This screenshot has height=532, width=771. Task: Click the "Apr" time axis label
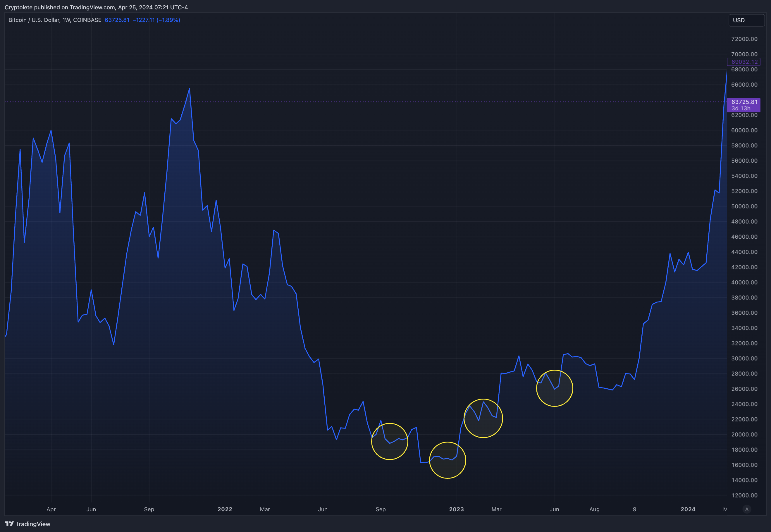pos(51,509)
